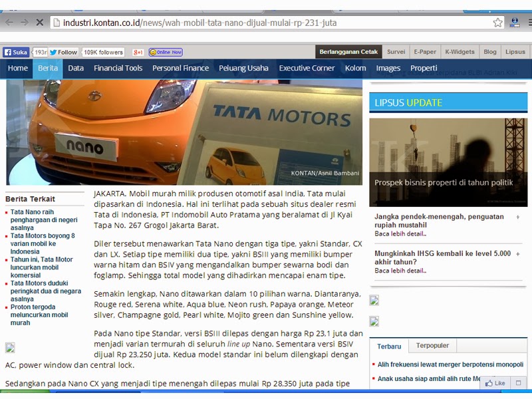Open Tata Motors duduki peringkat dua link

[x=45, y=291]
